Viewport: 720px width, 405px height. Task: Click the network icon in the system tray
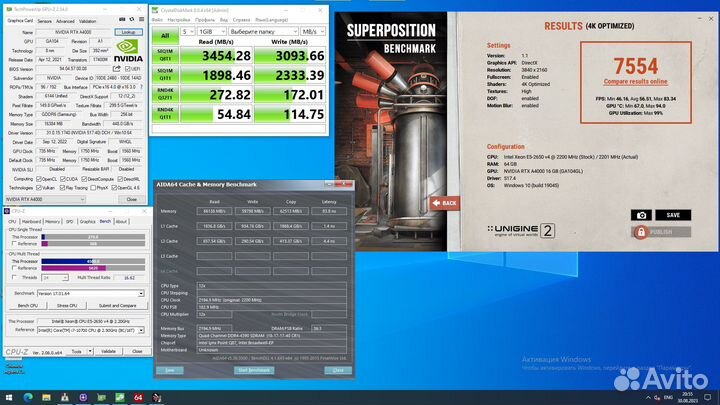coord(657,398)
